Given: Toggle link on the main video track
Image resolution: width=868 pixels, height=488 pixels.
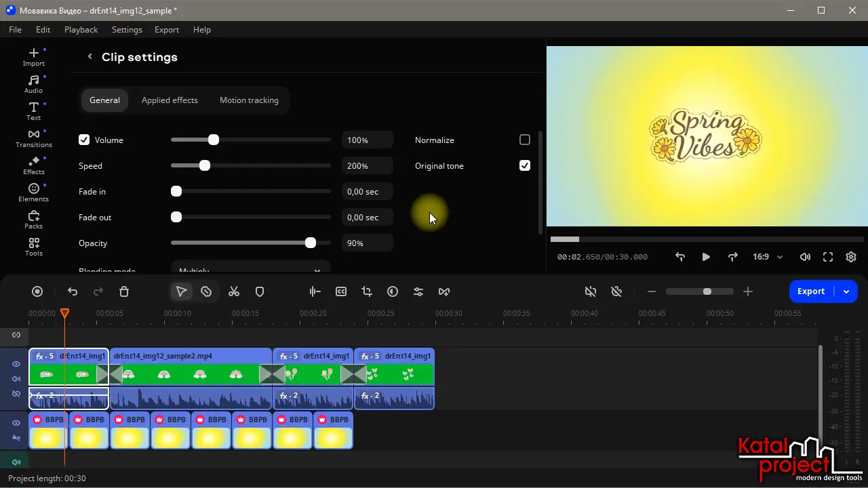Looking at the screenshot, I should coord(16,394).
